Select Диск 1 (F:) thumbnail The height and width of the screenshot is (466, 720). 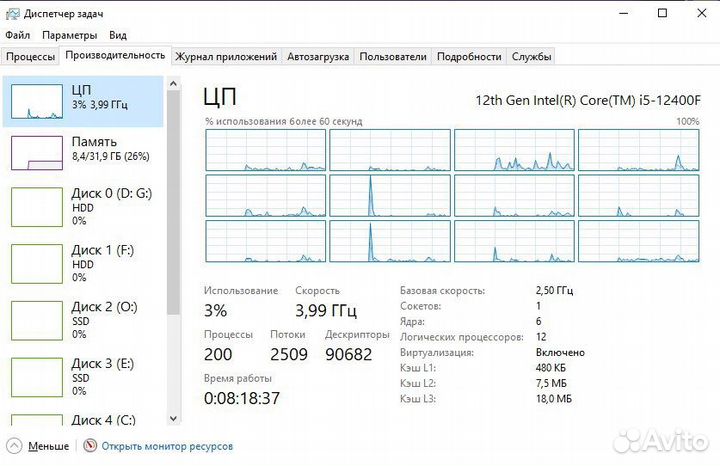click(x=37, y=264)
